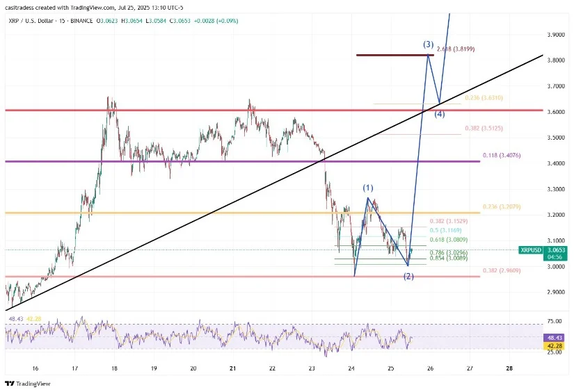Screen dimensions: 574x392
Task: Click date 21 on the time axis
Action: [233, 368]
